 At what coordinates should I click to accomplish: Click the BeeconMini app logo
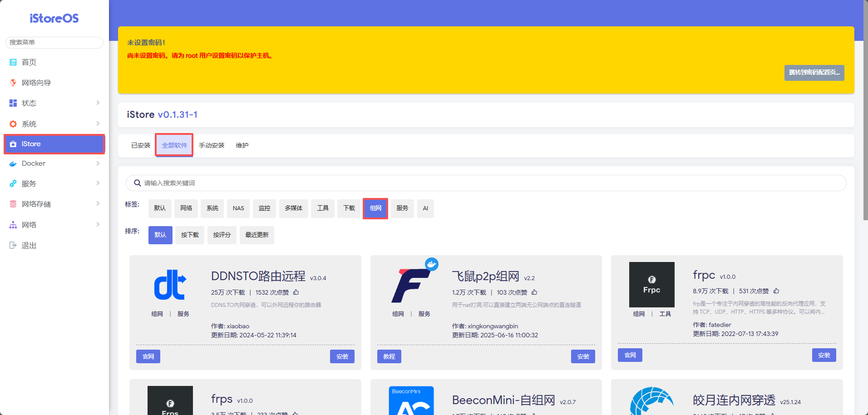coord(411,400)
